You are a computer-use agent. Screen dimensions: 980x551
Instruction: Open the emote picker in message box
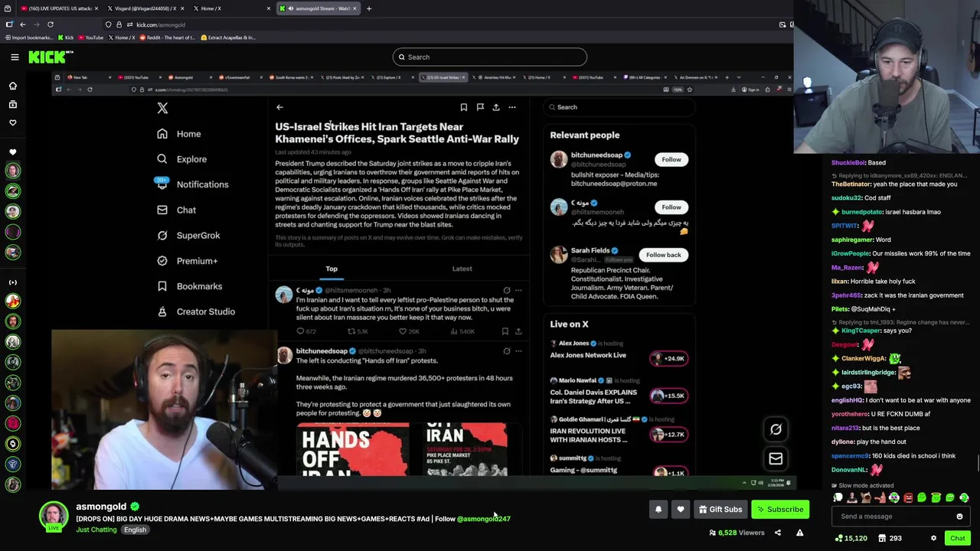(959, 517)
